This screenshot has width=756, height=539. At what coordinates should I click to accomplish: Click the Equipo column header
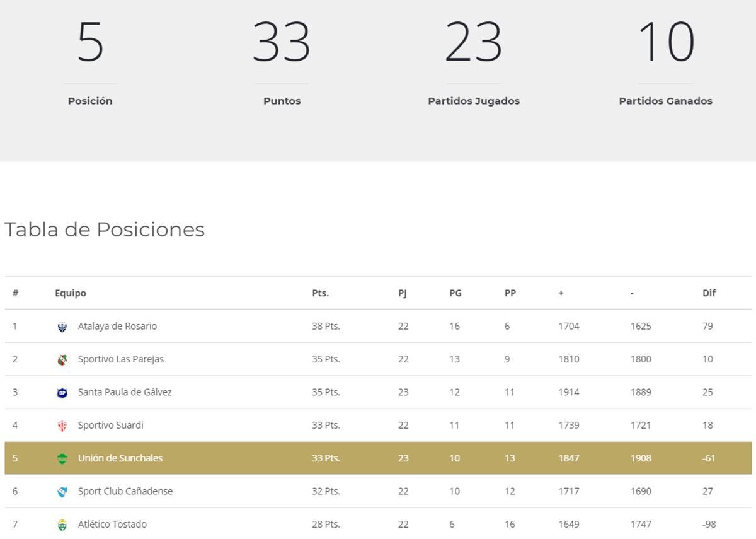pos(70,293)
